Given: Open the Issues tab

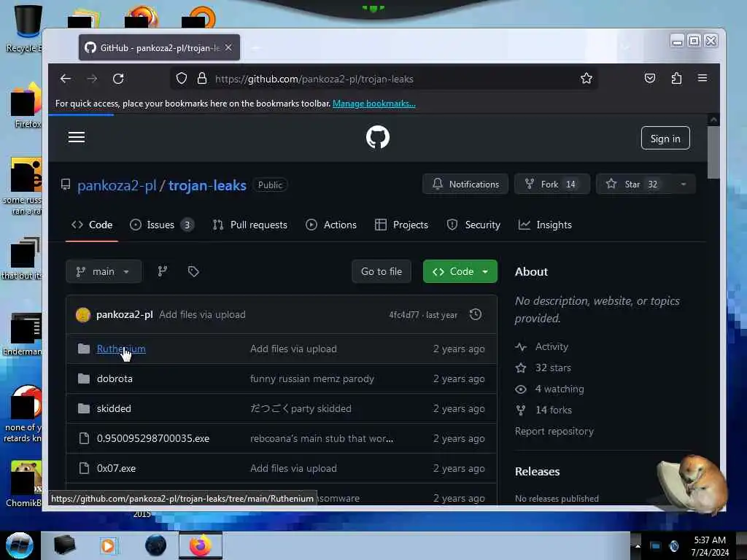Looking at the screenshot, I should (162, 225).
